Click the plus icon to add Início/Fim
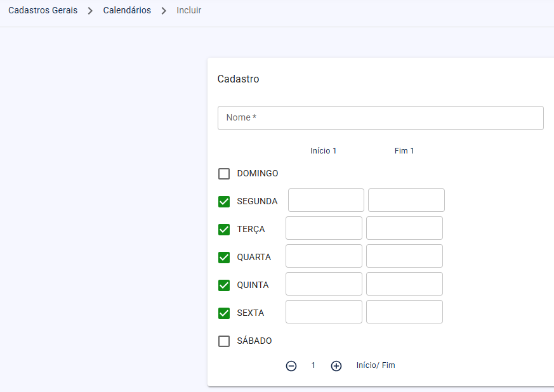554x392 pixels. (x=336, y=366)
